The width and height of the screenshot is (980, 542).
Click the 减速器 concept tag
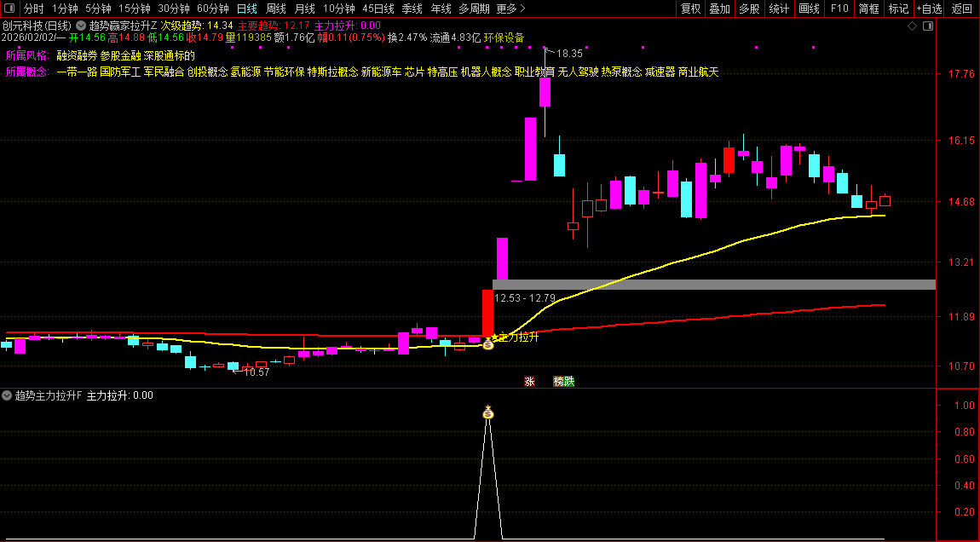tap(660, 72)
